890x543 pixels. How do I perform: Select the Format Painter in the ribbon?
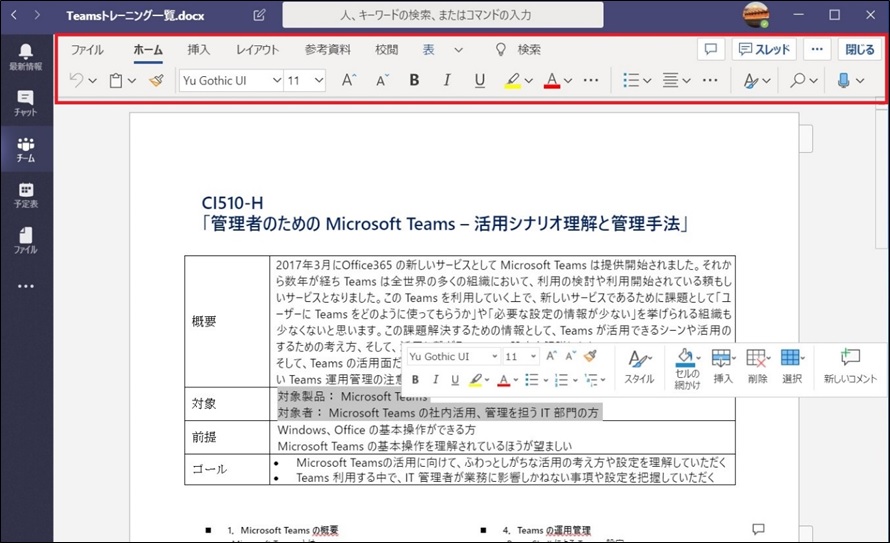[x=157, y=81]
